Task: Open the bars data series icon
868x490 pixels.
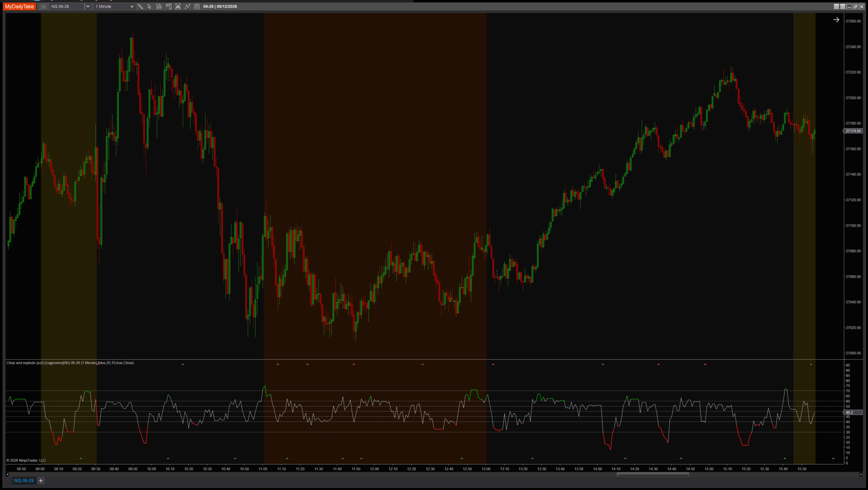Action: [178, 6]
